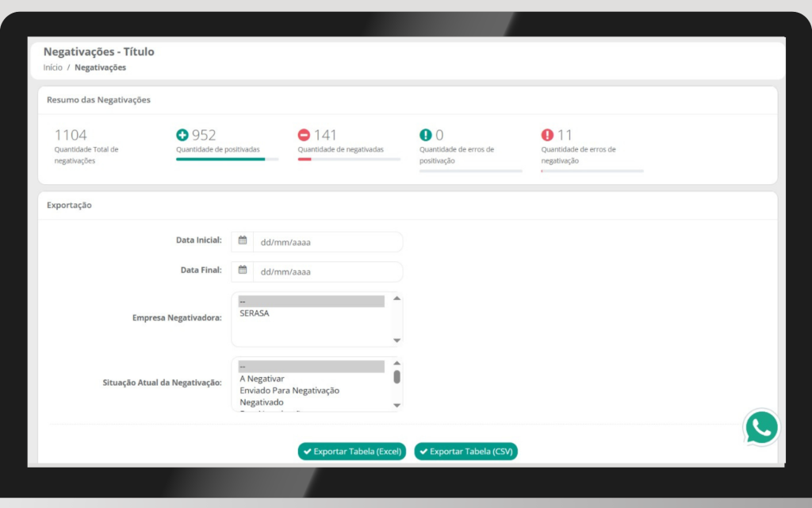This screenshot has height=508, width=812.
Task: Click Negativações breadcrumb item
Action: point(101,67)
